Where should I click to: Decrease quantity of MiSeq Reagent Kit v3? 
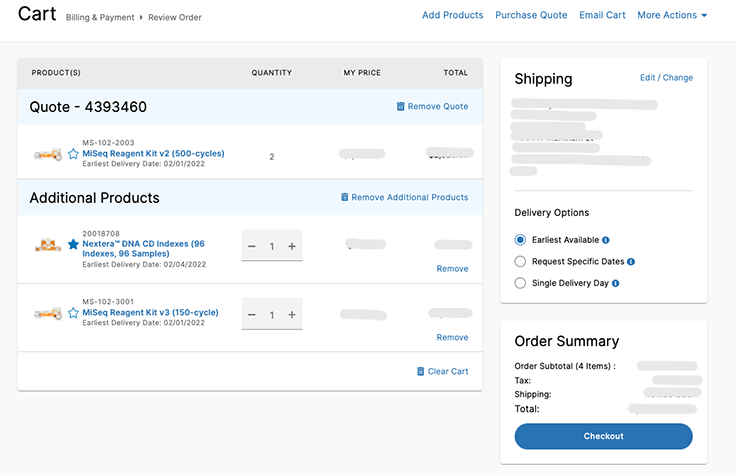252,315
